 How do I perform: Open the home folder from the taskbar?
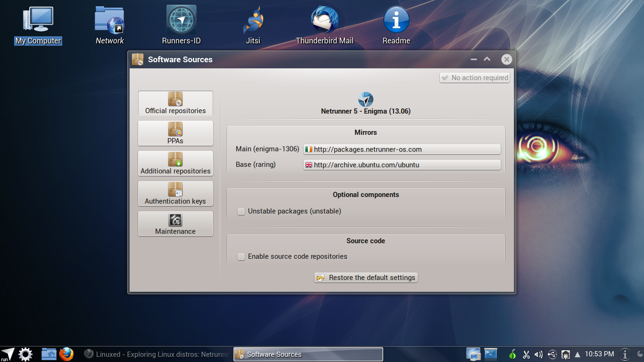[x=49, y=354]
